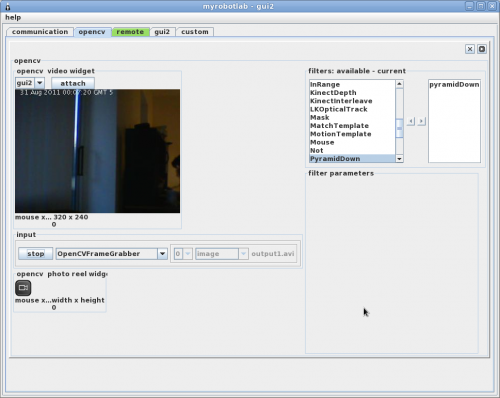The width and height of the screenshot is (500, 398).
Task: Close the opencv panel with X icon
Action: pos(470,49)
